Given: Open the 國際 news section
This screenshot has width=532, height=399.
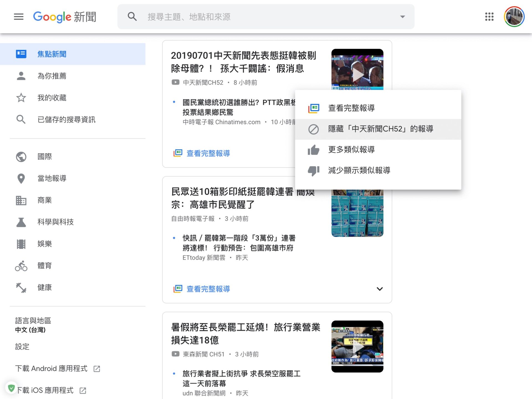Looking at the screenshot, I should pyautogui.click(x=73, y=157).
